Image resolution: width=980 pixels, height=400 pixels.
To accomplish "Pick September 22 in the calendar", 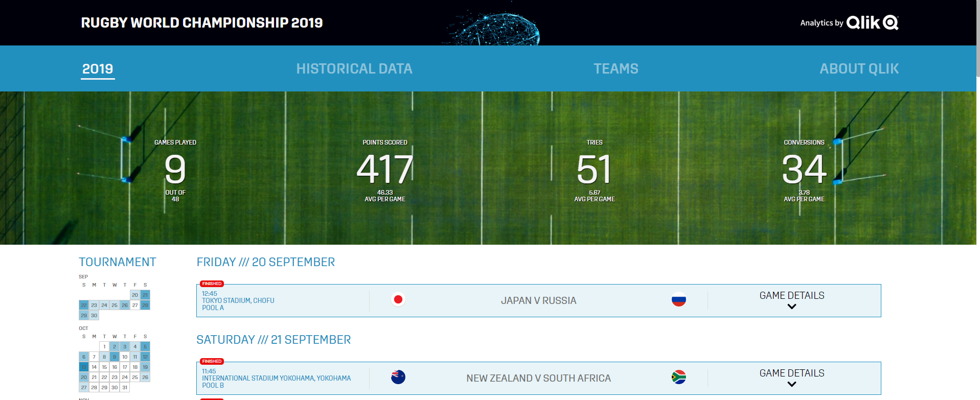I will (x=84, y=305).
